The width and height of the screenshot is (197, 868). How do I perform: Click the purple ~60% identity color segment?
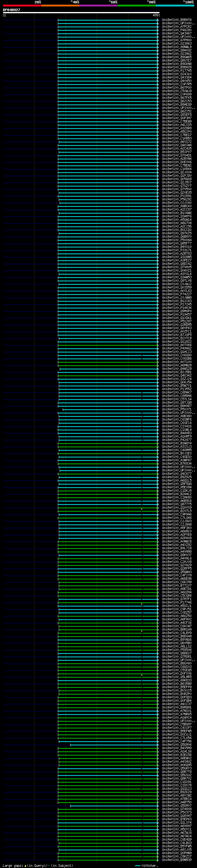click(98, 6)
